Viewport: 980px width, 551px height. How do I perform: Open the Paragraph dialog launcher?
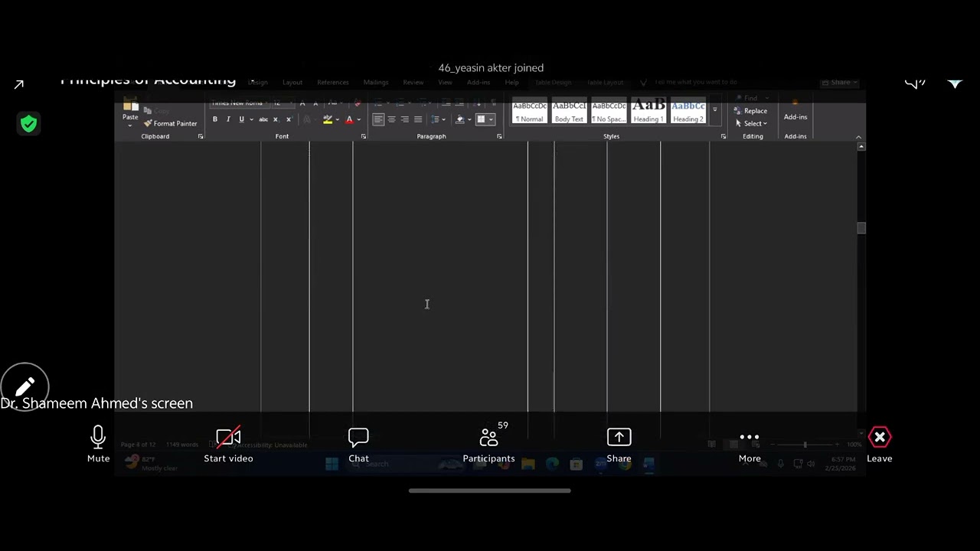point(499,136)
